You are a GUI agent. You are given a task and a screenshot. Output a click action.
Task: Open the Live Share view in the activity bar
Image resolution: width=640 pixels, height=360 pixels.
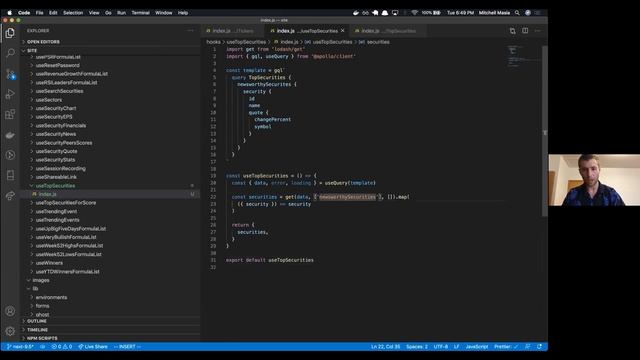(x=10, y=196)
